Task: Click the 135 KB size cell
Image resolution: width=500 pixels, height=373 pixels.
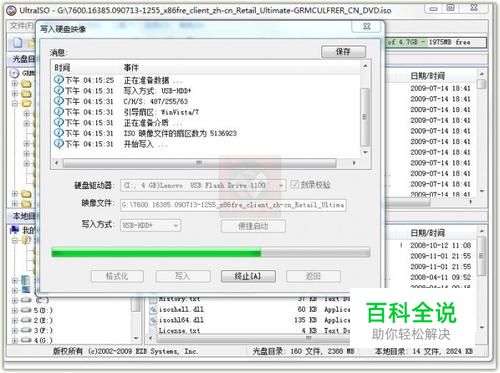Action: tap(305, 320)
